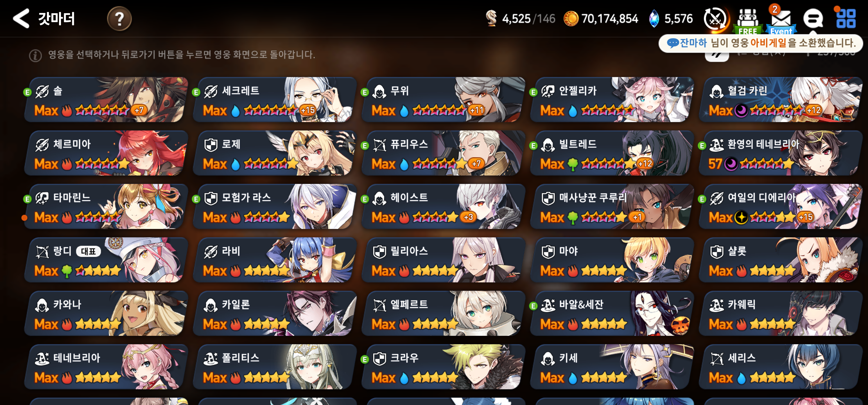Pick the 크라우 hero card
Viewport: 868px width, 405px height.
click(443, 366)
